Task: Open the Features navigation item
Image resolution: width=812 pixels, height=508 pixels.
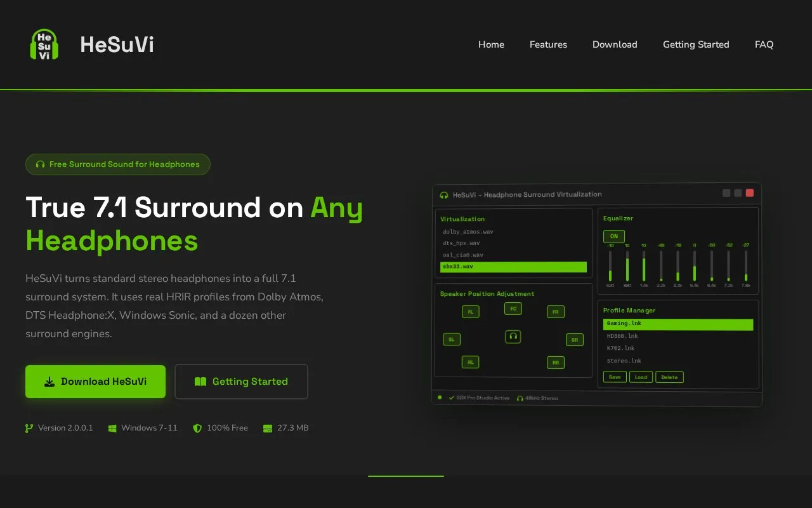Action: [548, 44]
